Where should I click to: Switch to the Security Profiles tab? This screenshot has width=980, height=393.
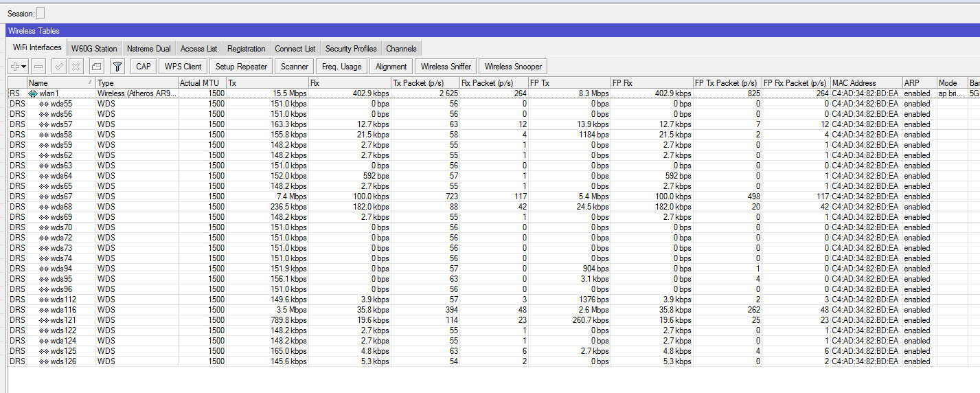351,49
